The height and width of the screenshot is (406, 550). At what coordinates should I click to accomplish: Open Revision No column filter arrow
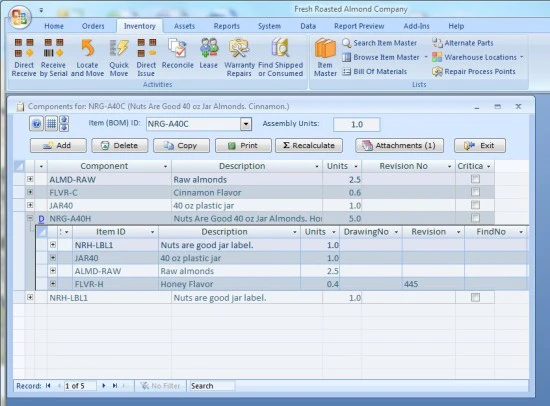449,166
